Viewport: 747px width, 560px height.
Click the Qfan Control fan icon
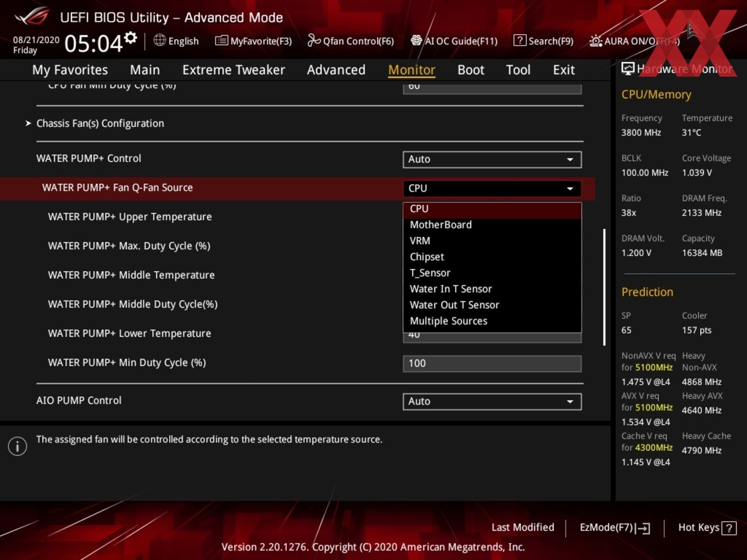tap(314, 40)
